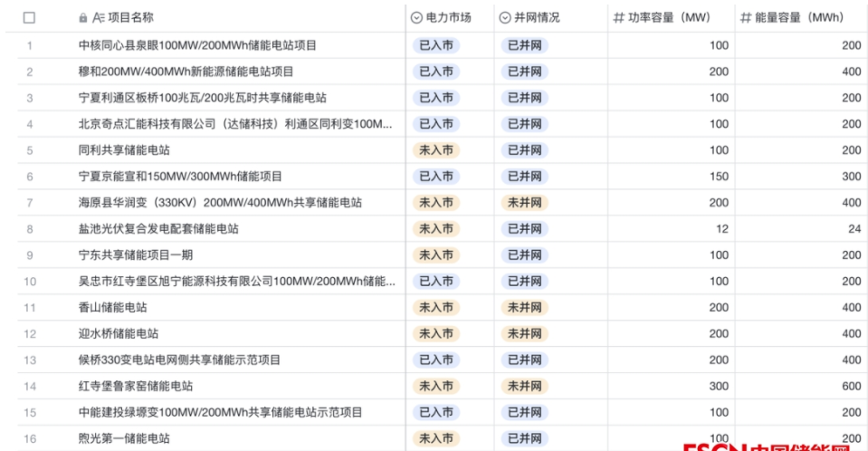Click power capacity 12 in 盐池光伏 row
Viewport: 868px width, 451px height.
click(x=722, y=229)
